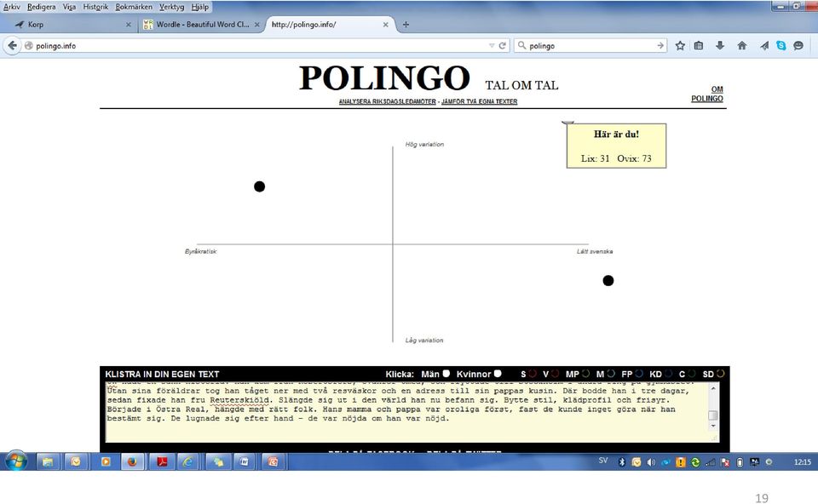Open Adobe Reader from the taskbar
The width and height of the screenshot is (818, 504).
pos(162,461)
